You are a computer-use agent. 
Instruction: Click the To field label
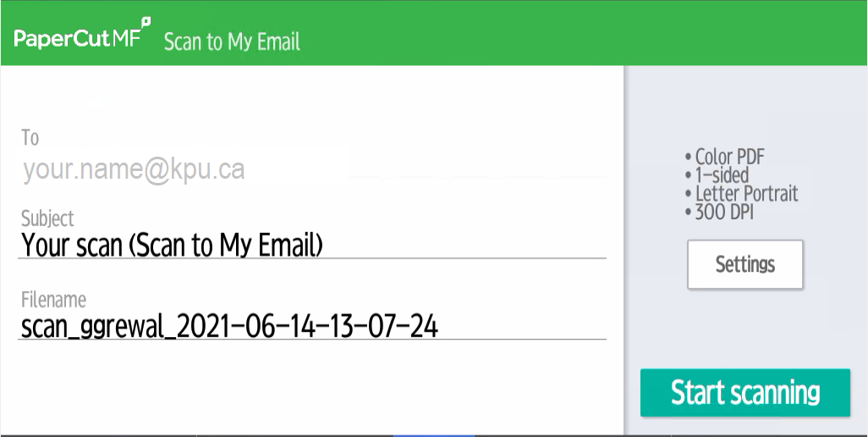point(30,137)
